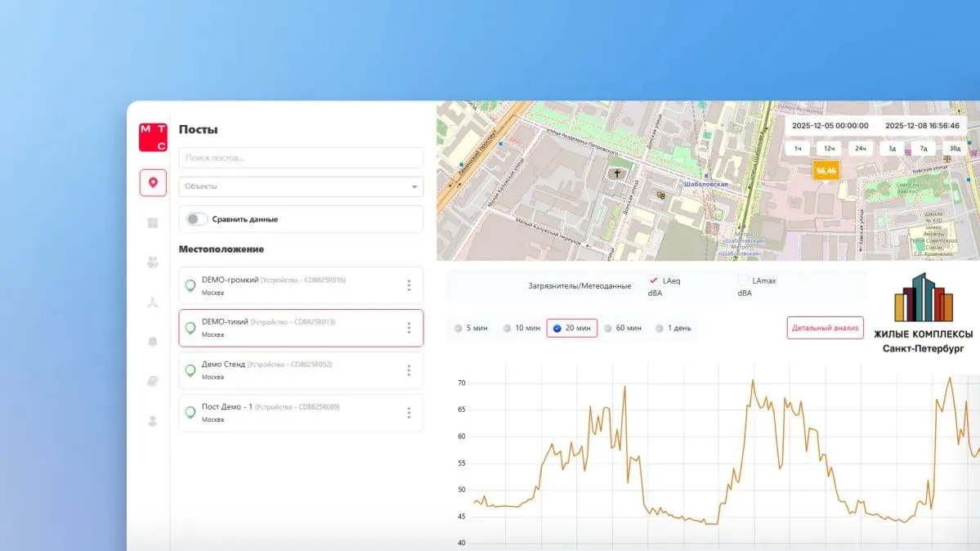Open the network hierarchy icon in sidebar

[153, 302]
